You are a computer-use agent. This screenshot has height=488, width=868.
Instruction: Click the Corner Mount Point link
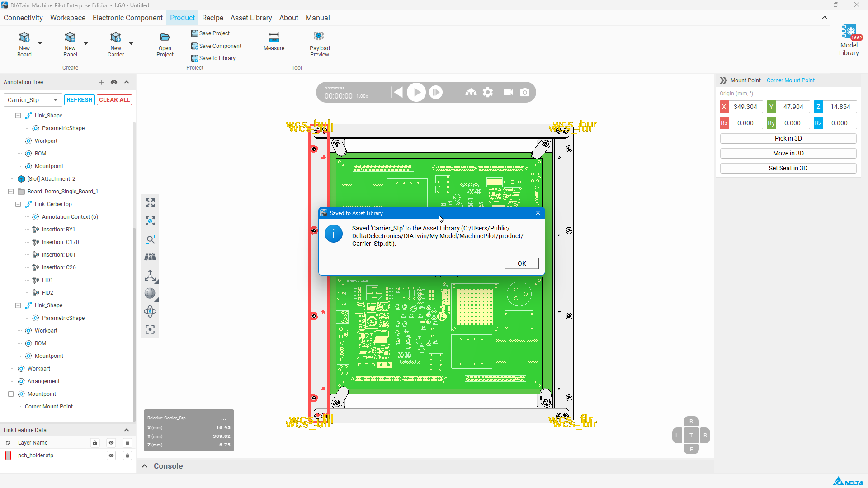click(791, 80)
